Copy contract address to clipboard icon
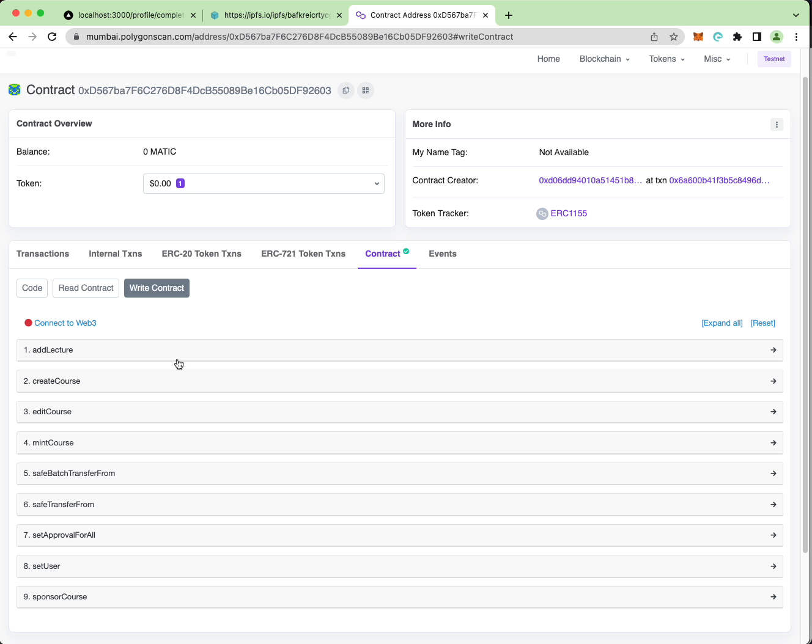The image size is (812, 644). pyautogui.click(x=346, y=90)
